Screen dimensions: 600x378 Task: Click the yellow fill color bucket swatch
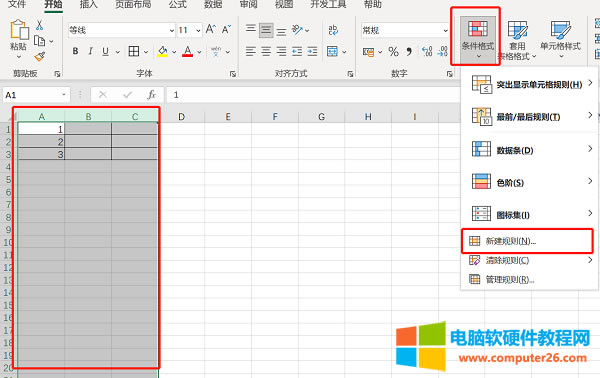163,51
